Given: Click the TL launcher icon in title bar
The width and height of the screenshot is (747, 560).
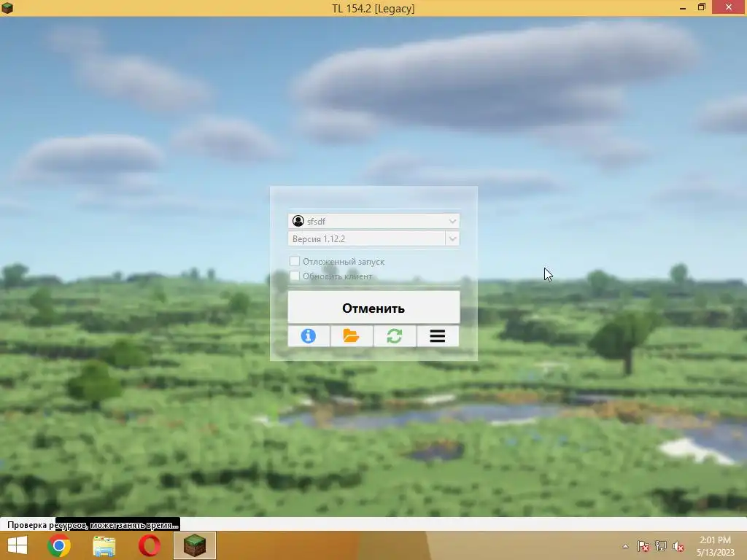Looking at the screenshot, I should coord(7,7).
